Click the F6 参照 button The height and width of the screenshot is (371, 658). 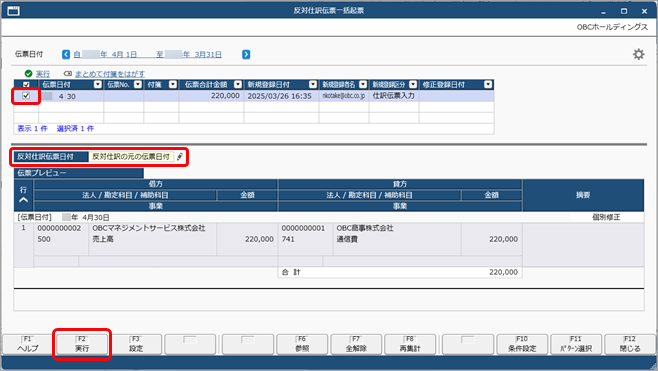click(302, 344)
